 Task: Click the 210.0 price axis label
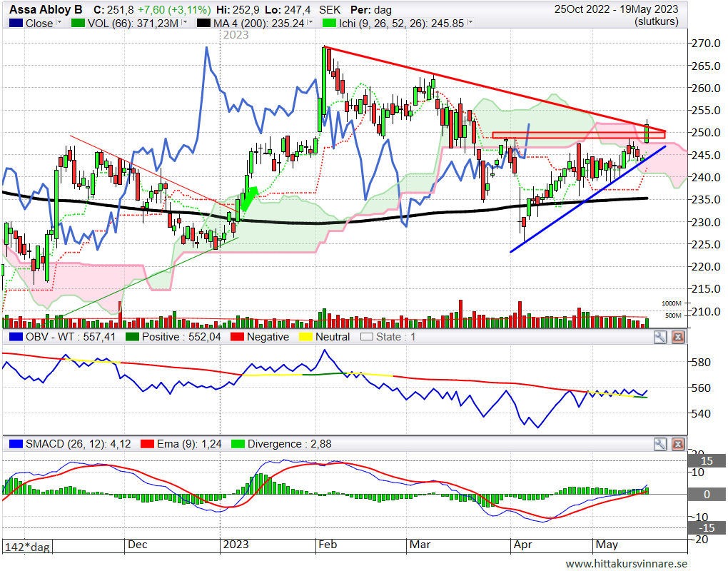(x=706, y=311)
